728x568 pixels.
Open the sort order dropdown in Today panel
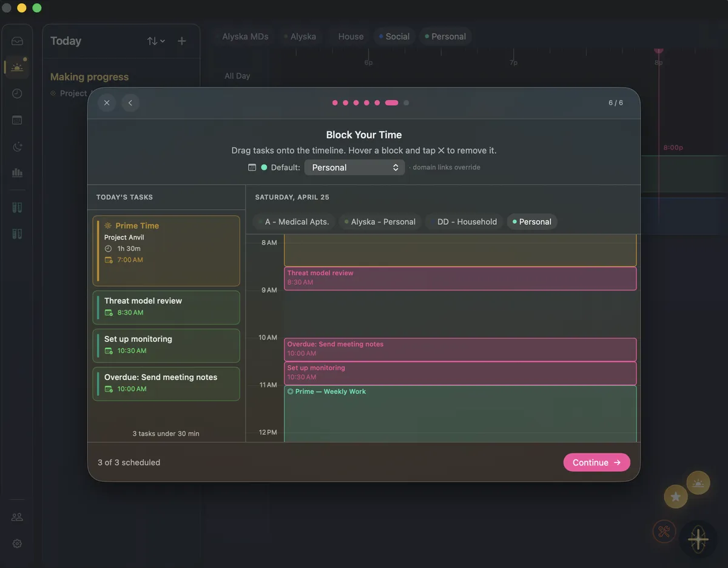tap(155, 41)
